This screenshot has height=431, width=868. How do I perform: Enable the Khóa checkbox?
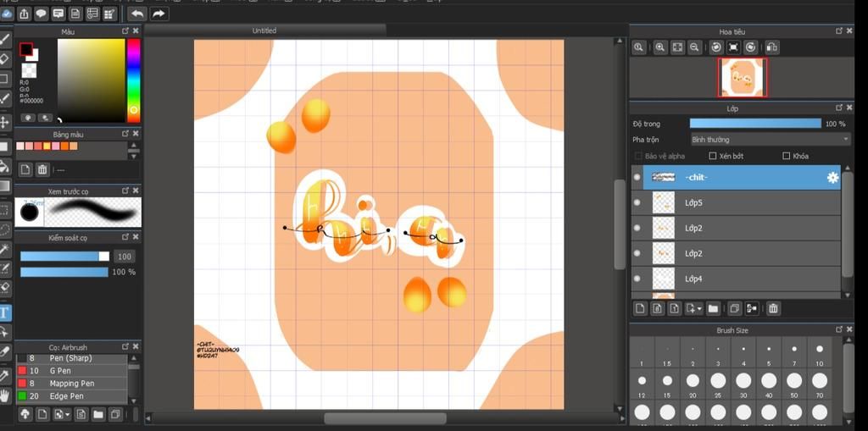pyautogui.click(x=786, y=156)
